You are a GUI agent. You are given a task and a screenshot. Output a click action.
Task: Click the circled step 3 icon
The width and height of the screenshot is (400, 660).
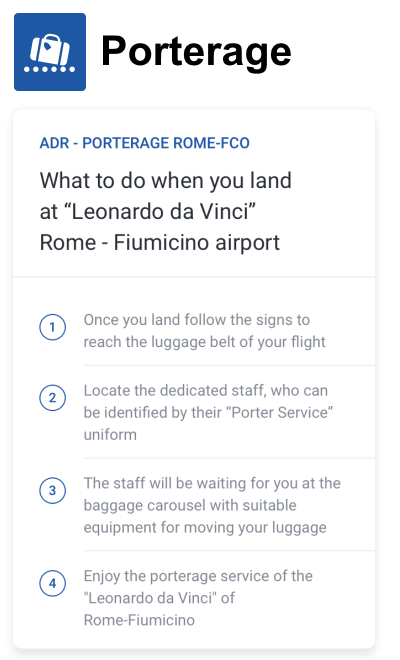click(53, 490)
